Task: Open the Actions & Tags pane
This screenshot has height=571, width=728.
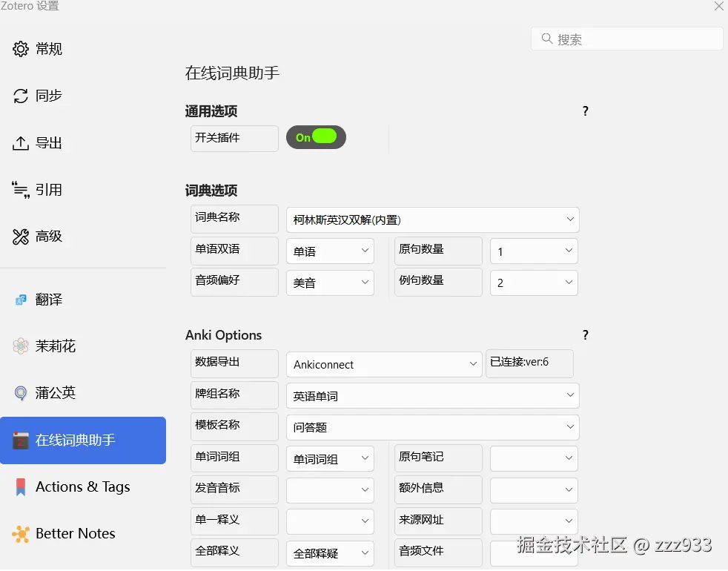Action: click(x=83, y=487)
